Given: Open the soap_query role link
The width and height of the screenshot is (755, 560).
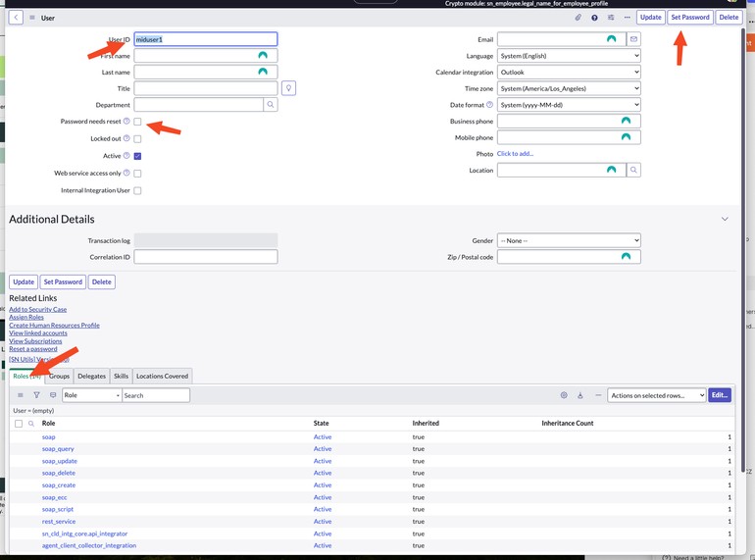Looking at the screenshot, I should click(x=58, y=449).
